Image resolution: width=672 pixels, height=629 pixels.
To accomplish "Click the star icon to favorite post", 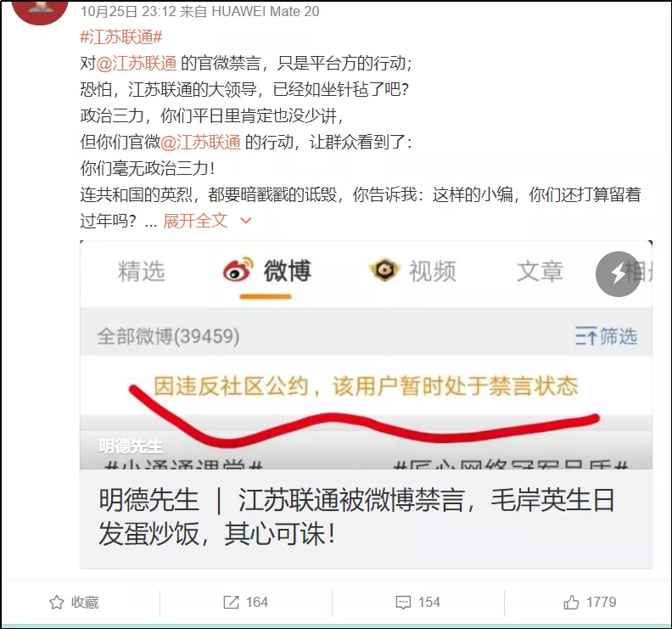I will click(57, 603).
